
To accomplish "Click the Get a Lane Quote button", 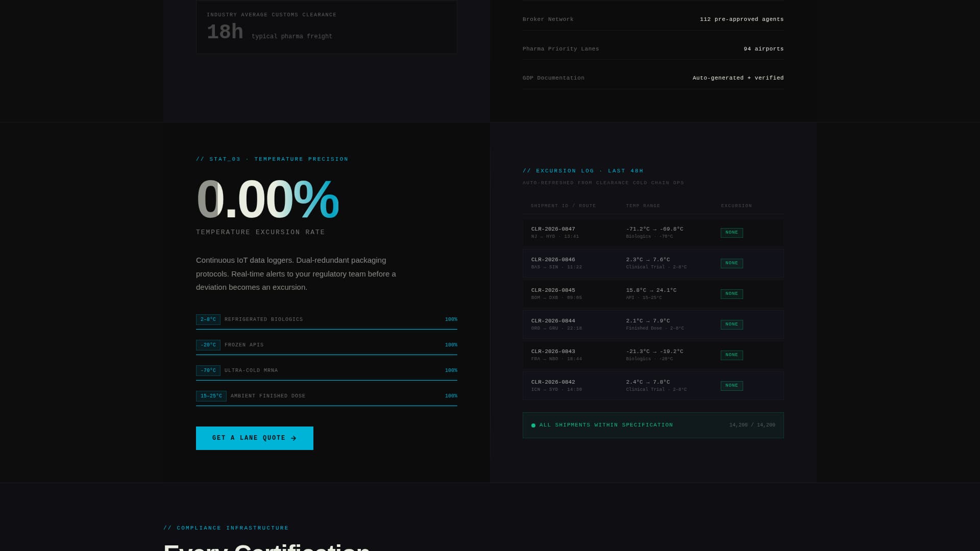I will coord(255,438).
